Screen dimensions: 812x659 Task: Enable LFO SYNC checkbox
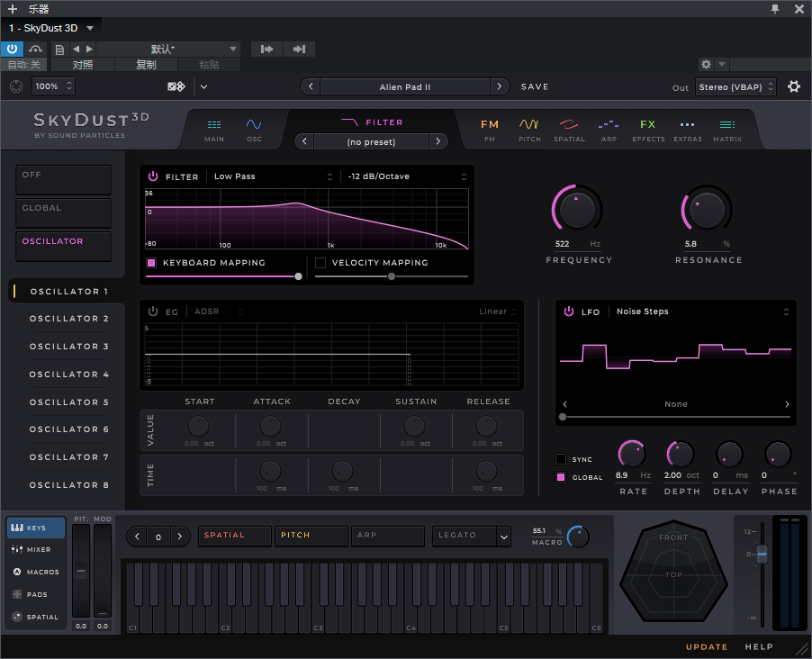click(x=560, y=459)
